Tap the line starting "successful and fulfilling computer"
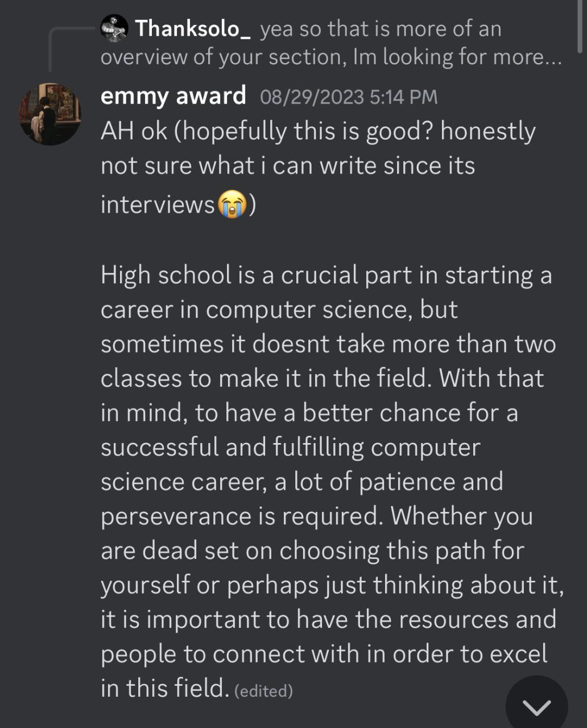587x728 pixels. point(290,447)
